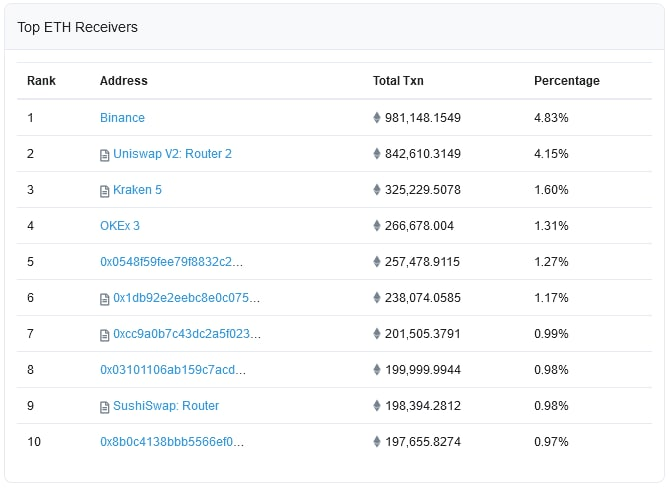Select the 981,148.1549 total value

coord(423,118)
